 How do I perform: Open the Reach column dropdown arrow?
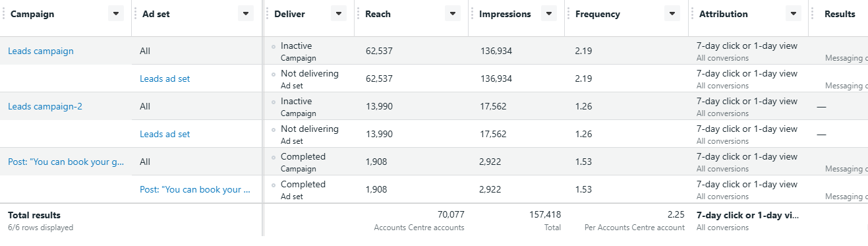point(453,14)
